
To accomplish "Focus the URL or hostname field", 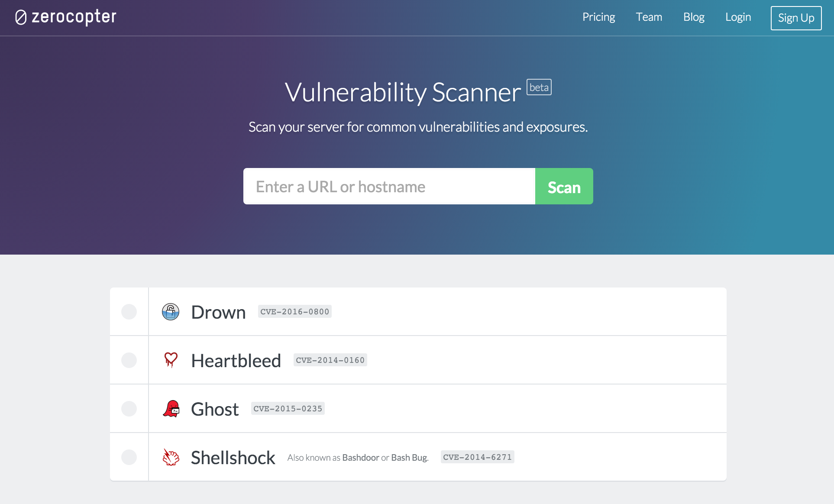I will point(389,187).
